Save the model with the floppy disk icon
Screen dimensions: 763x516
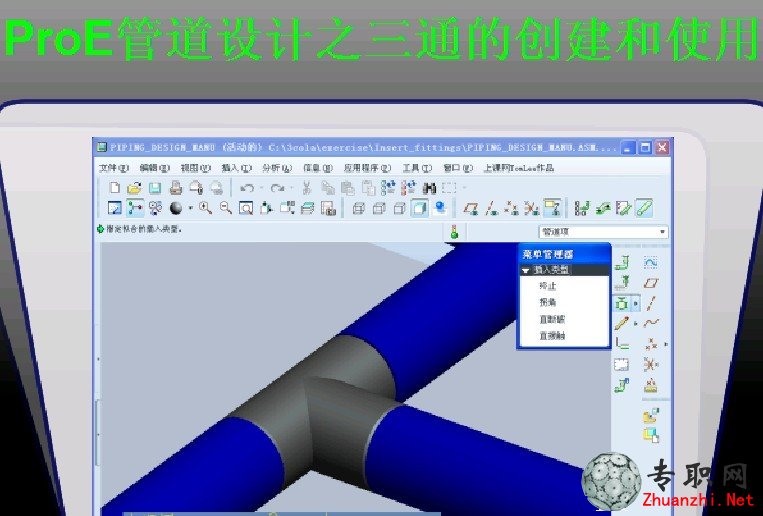155,187
